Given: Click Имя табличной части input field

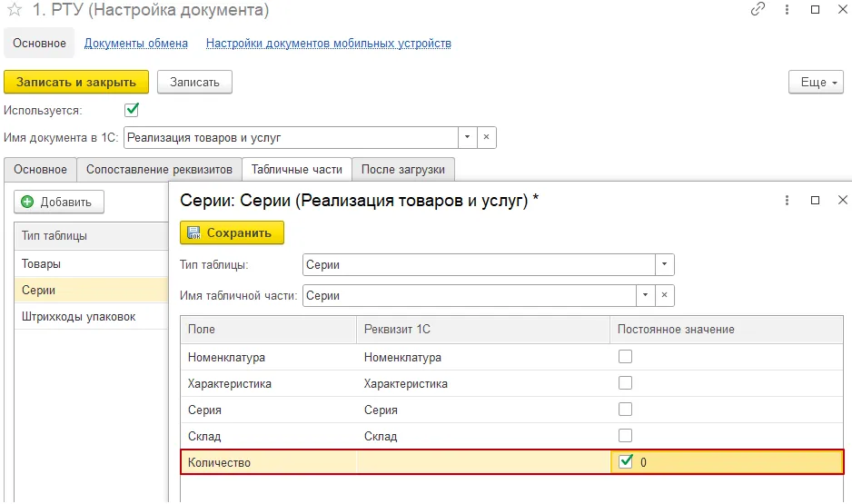Looking at the screenshot, I should [470, 295].
